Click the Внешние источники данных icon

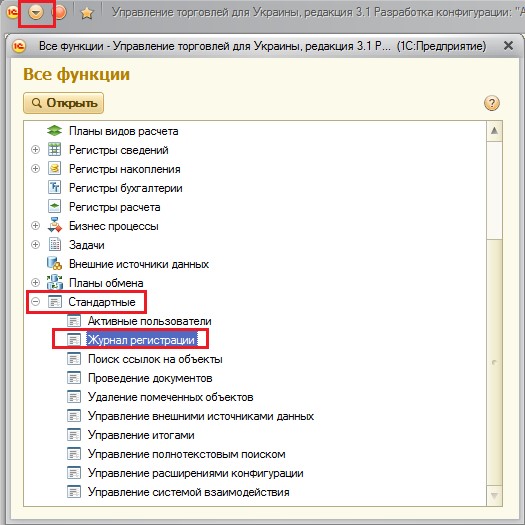coord(55,264)
